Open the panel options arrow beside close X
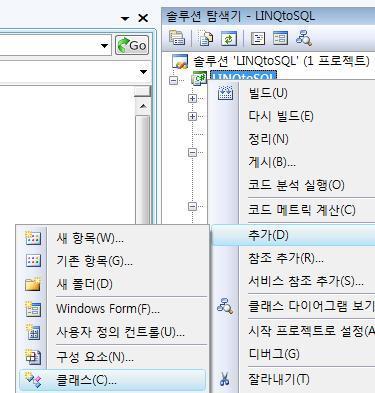Screen dimensions: 375x393 [125, 19]
